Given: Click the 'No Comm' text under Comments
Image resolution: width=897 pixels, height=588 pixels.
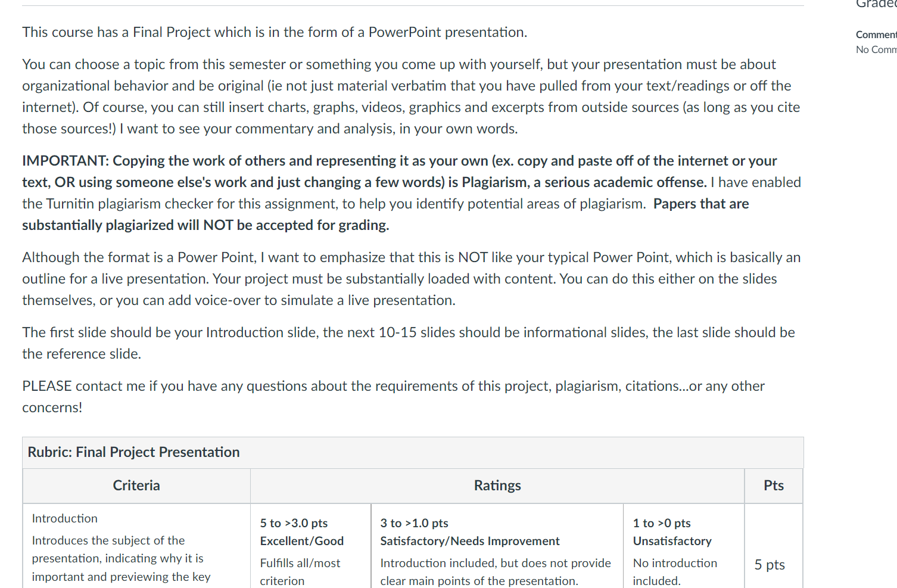Looking at the screenshot, I should tap(876, 49).
